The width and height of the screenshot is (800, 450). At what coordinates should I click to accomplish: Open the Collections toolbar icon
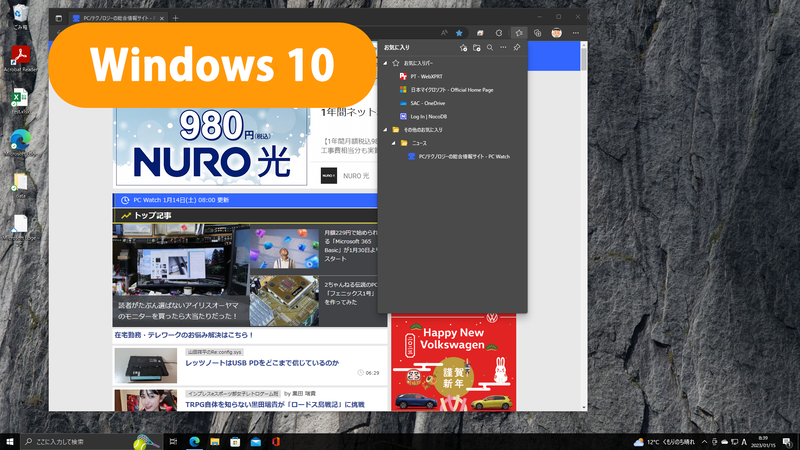tap(537, 33)
